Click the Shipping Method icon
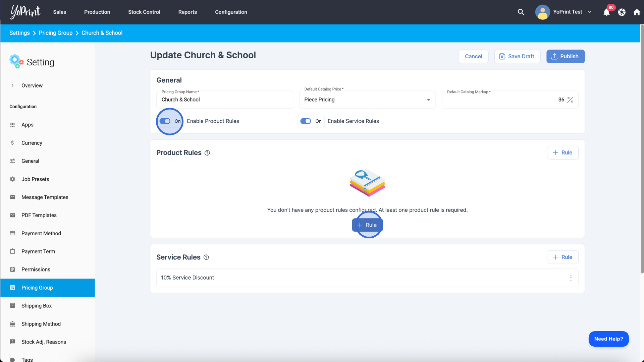Image resolution: width=644 pixels, height=362 pixels. [x=12, y=324]
